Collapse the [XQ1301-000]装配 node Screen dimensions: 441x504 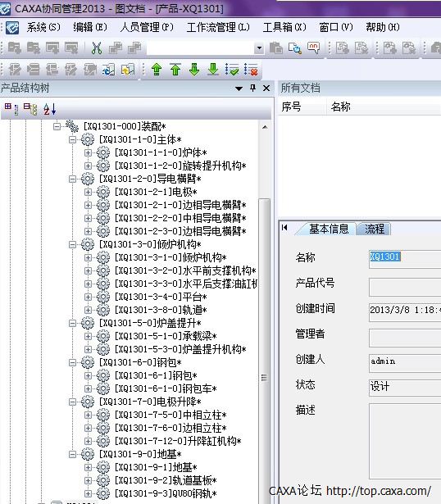click(x=57, y=127)
